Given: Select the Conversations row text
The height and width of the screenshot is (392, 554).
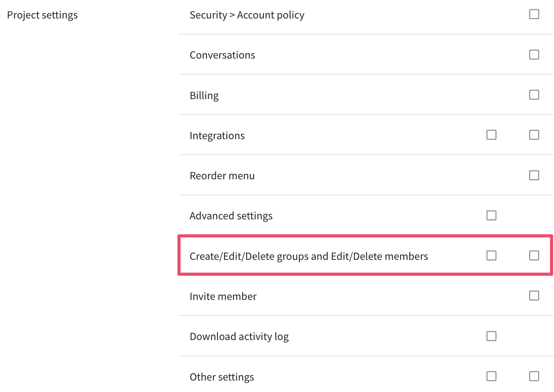Looking at the screenshot, I should 222,55.
